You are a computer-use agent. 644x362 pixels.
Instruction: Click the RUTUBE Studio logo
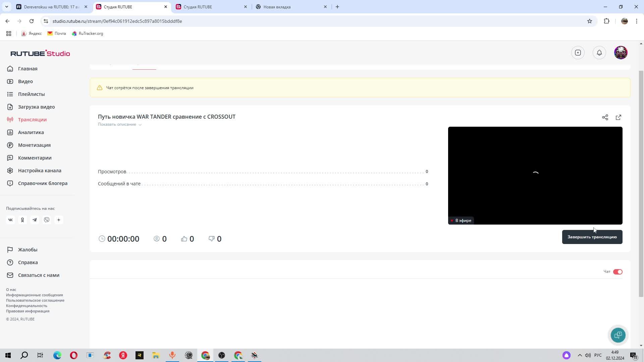tap(40, 53)
